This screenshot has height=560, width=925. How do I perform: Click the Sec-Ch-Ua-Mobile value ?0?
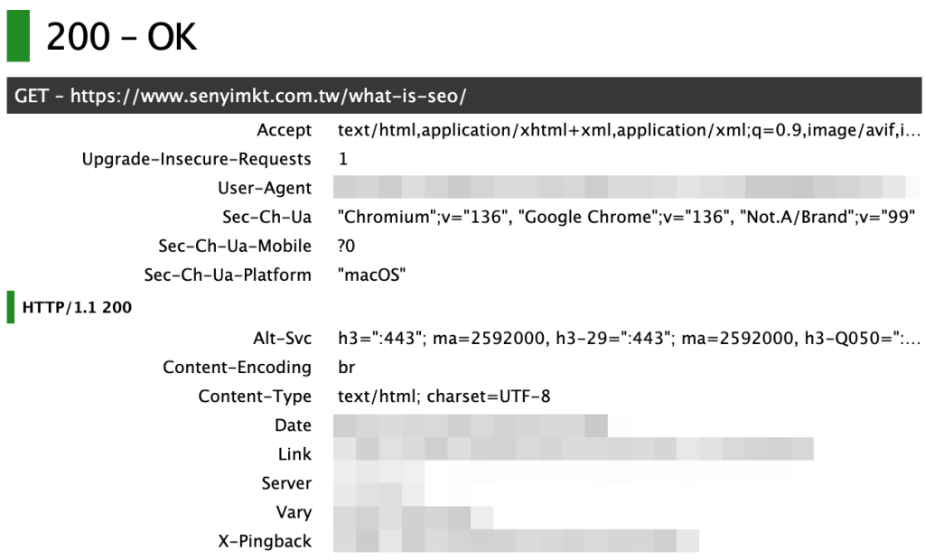[346, 246]
